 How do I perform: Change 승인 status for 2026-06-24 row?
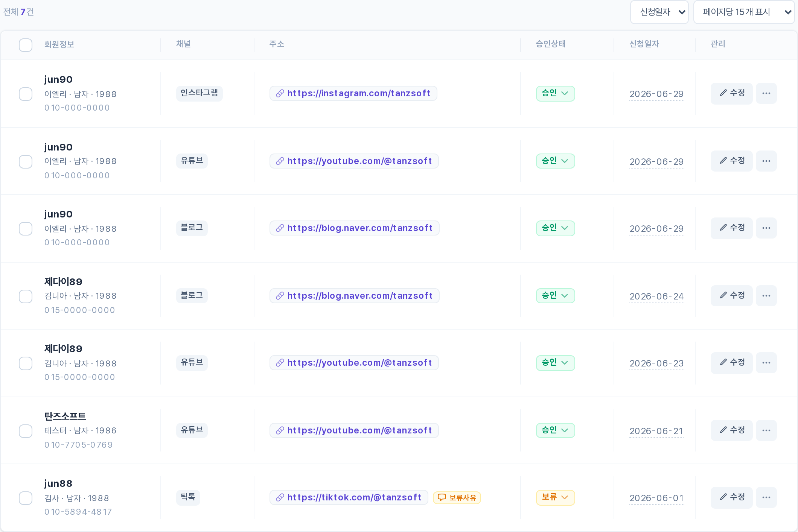coord(555,296)
